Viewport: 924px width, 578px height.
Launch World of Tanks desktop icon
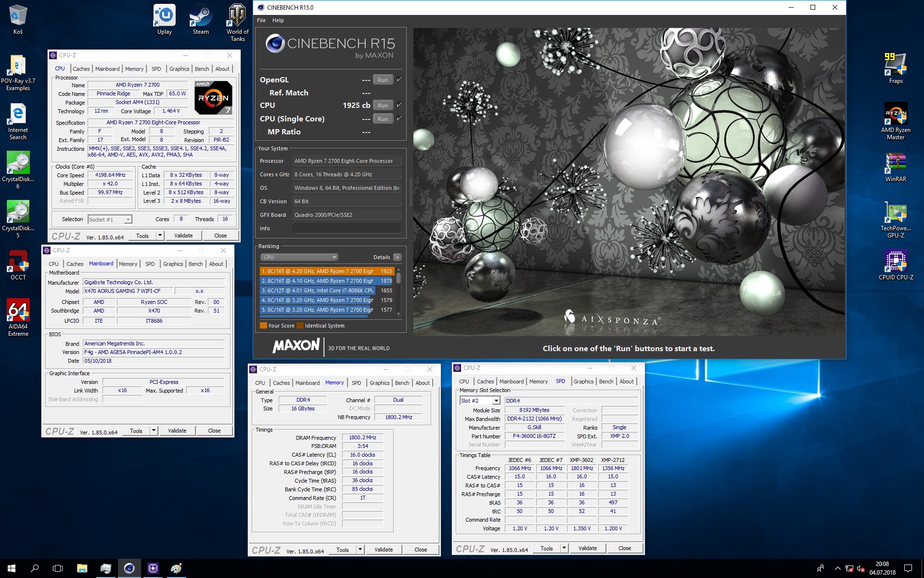point(237,23)
